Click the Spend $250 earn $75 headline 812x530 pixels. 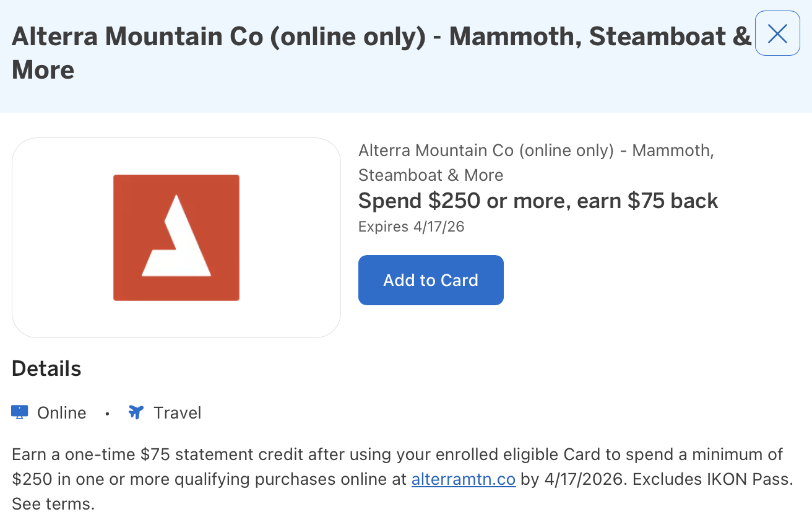tap(537, 201)
